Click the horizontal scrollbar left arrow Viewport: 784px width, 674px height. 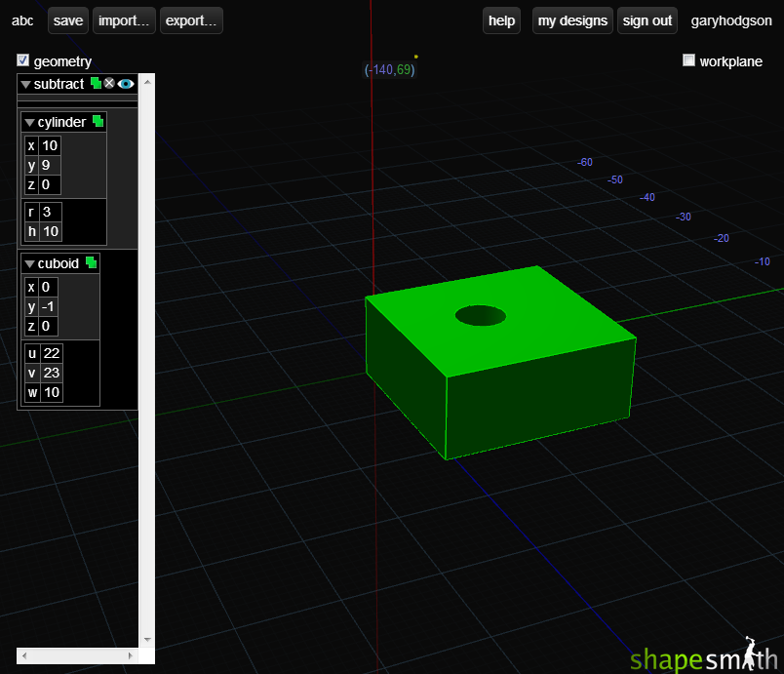click(x=24, y=655)
